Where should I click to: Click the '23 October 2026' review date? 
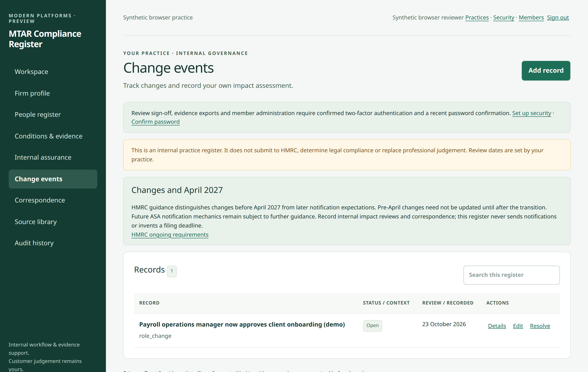444,324
